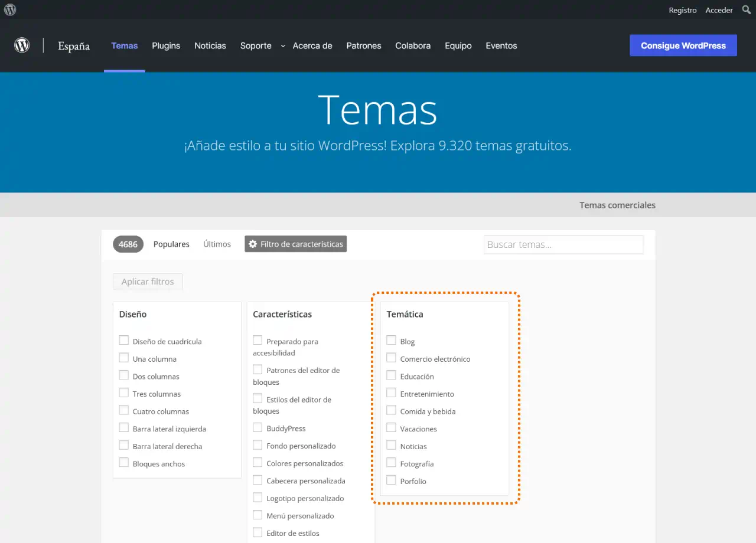Check the Cabecera personalizada checkbox
The image size is (756, 543).
258,480
